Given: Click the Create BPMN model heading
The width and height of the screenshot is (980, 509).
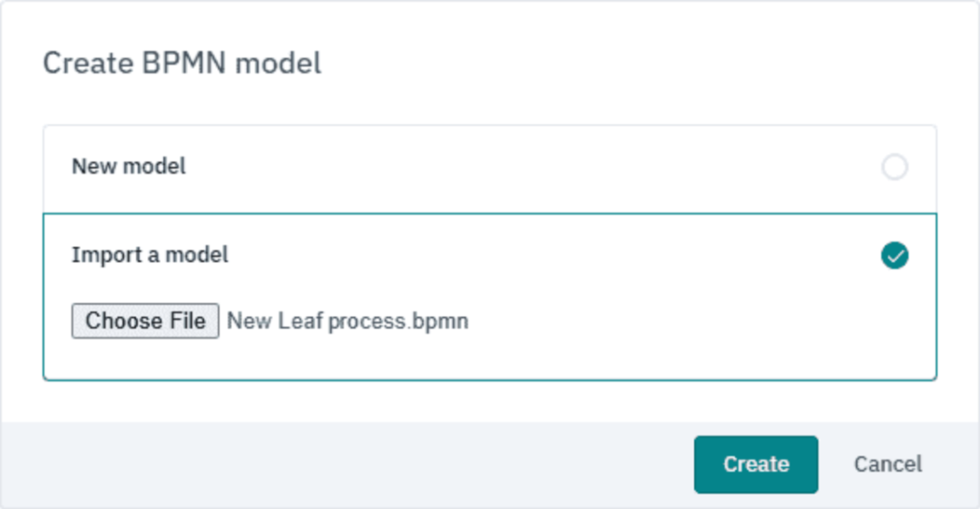Looking at the screenshot, I should [x=181, y=64].
